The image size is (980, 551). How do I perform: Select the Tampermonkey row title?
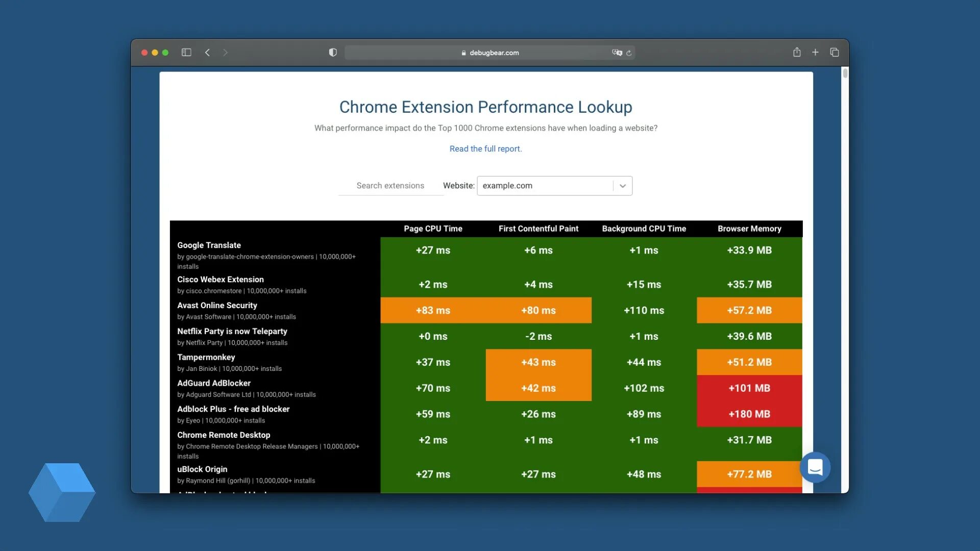[206, 357]
